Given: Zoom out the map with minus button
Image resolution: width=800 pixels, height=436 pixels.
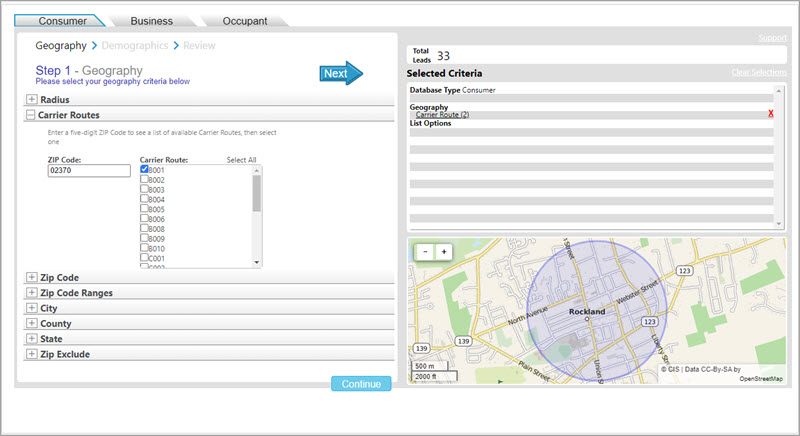Looking at the screenshot, I should (425, 251).
